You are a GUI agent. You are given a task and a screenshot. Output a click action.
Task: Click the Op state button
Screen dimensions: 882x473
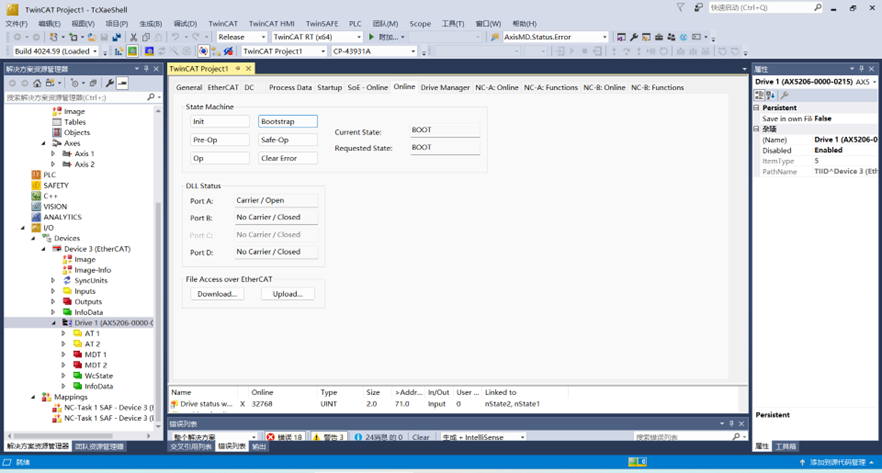(x=220, y=159)
